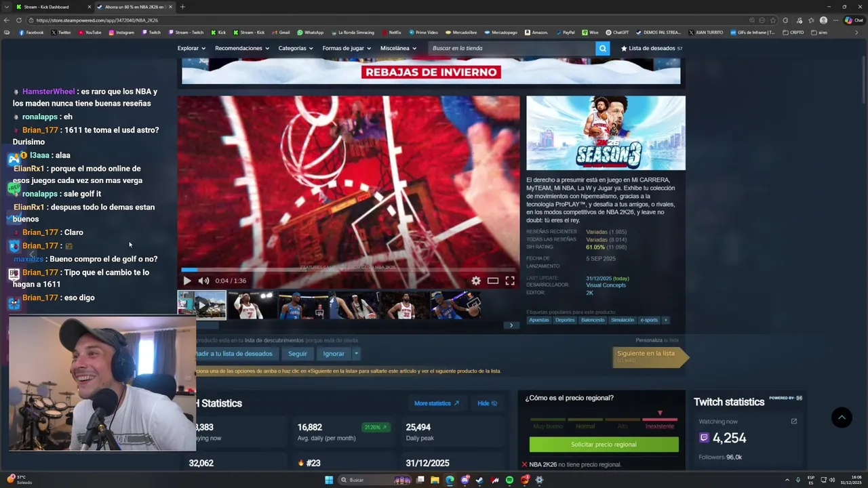This screenshot has width=868, height=488.
Task: Open Steam from the taskbar
Action: (479, 480)
